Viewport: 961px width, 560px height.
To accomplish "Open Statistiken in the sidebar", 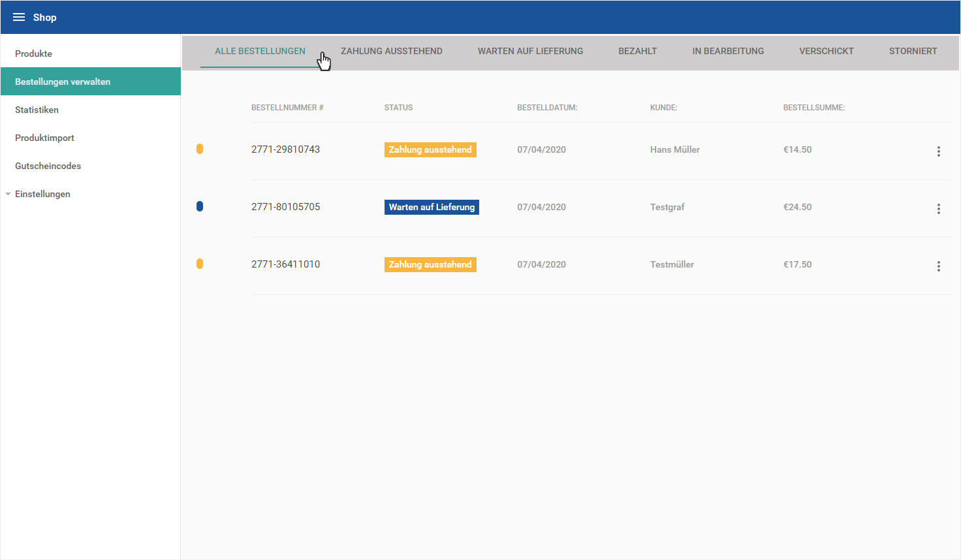I will (90, 110).
